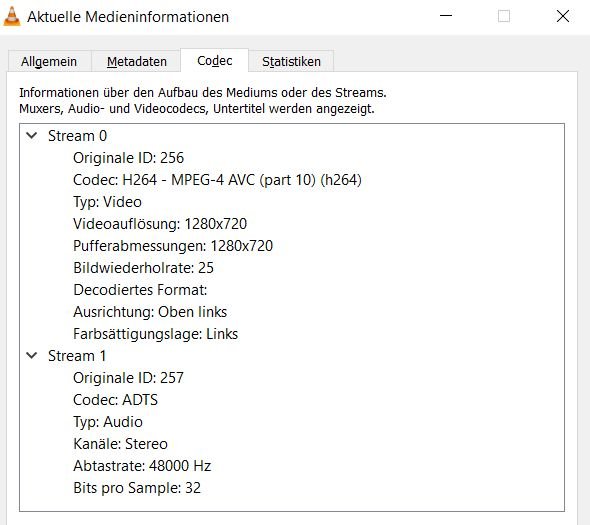Click the Kanäle: Stereo row
This screenshot has width=590, height=525.
(120, 444)
